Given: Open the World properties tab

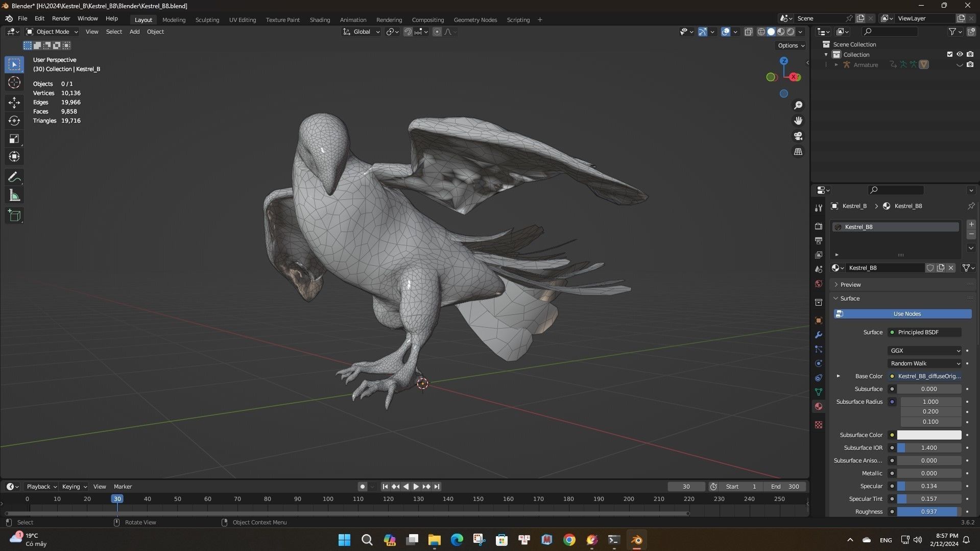Looking at the screenshot, I should [x=819, y=284].
